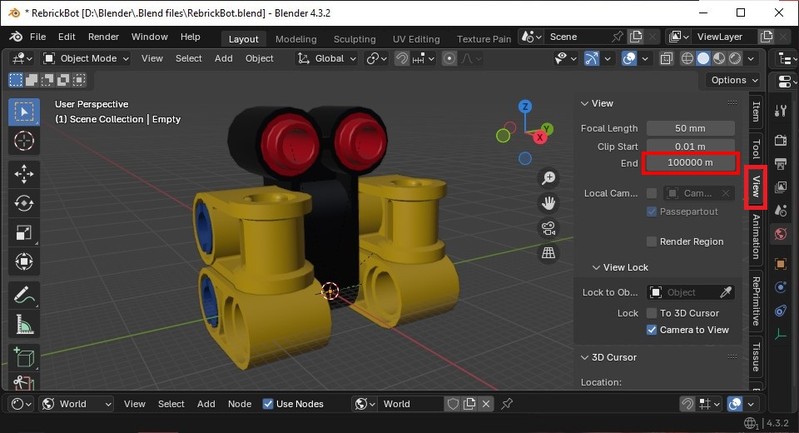Toggle camera view icon in viewport

coord(548,228)
